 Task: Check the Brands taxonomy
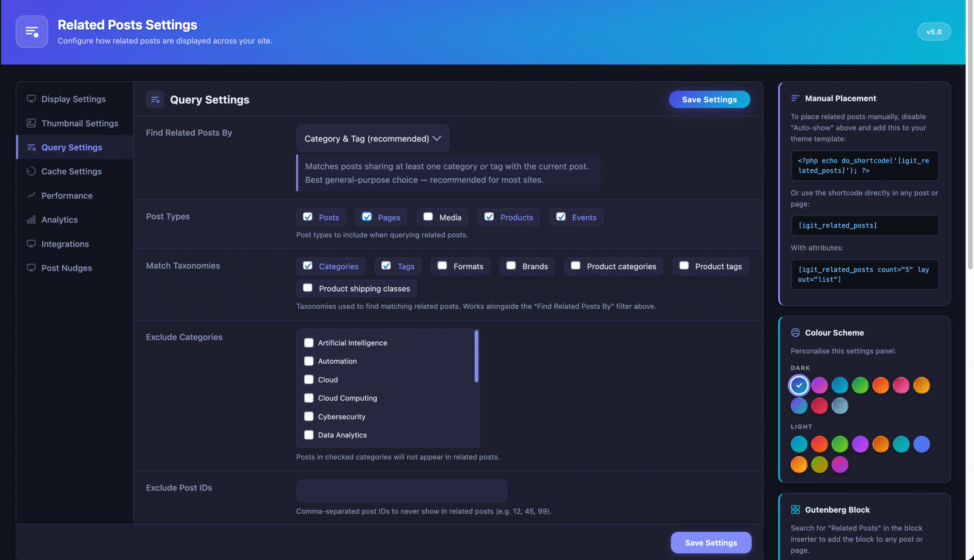click(511, 266)
